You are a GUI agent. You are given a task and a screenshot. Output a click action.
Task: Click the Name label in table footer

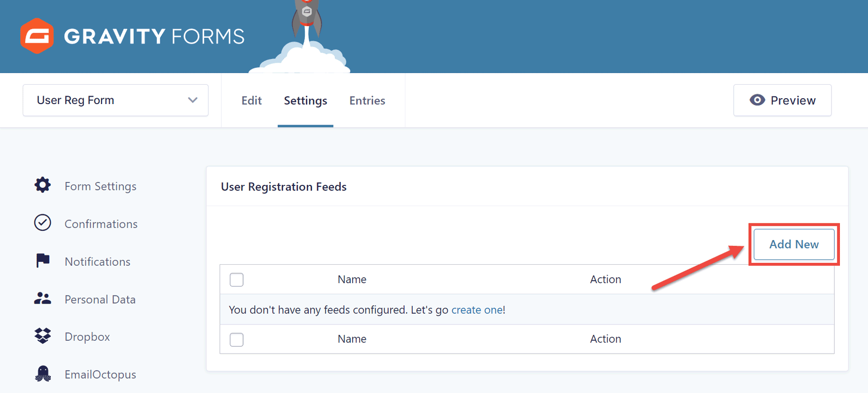click(x=352, y=339)
